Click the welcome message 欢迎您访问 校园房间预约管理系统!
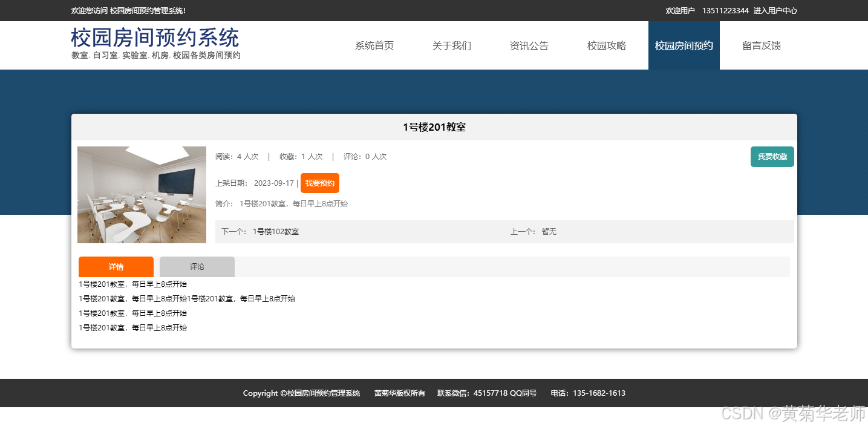Image resolution: width=868 pixels, height=429 pixels. click(129, 11)
